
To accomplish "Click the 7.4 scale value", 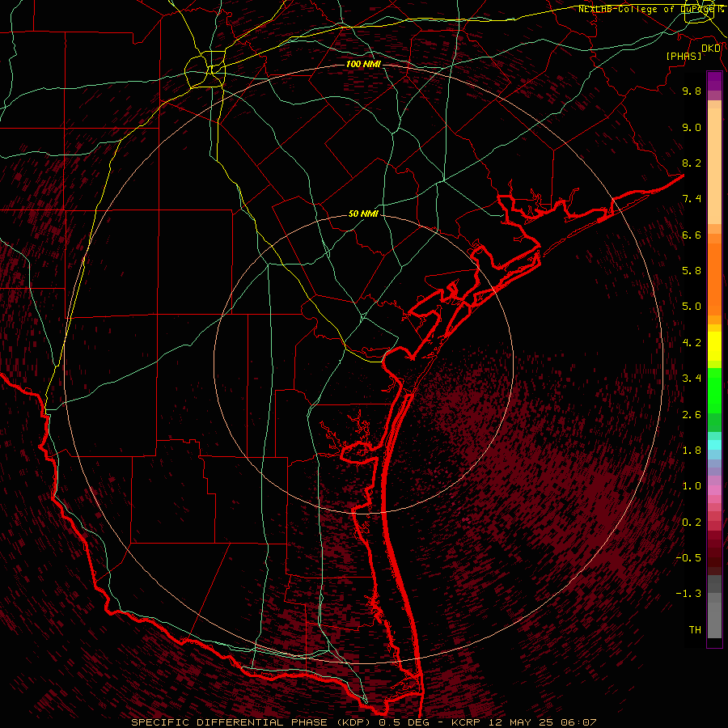I will click(692, 199).
